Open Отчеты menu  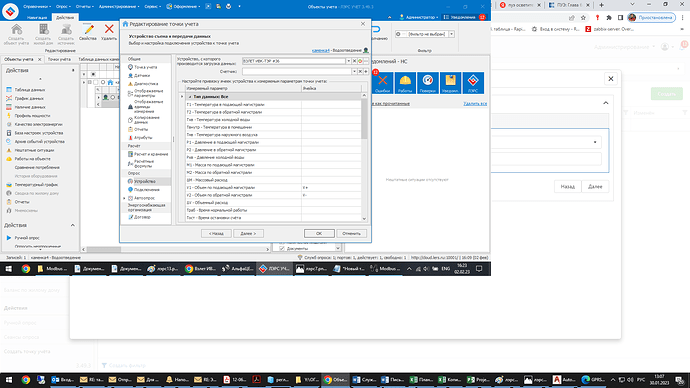point(84,7)
